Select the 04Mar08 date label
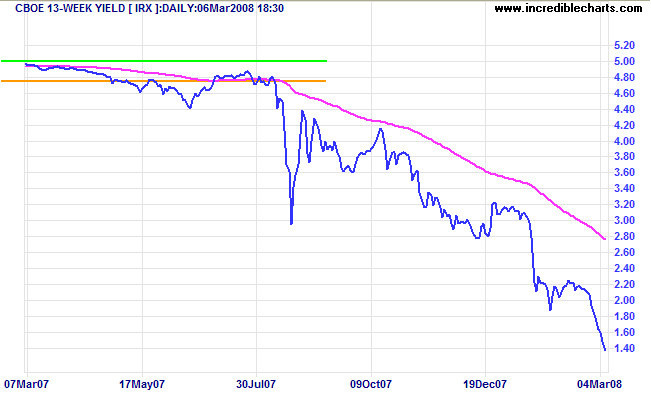 [x=600, y=384]
